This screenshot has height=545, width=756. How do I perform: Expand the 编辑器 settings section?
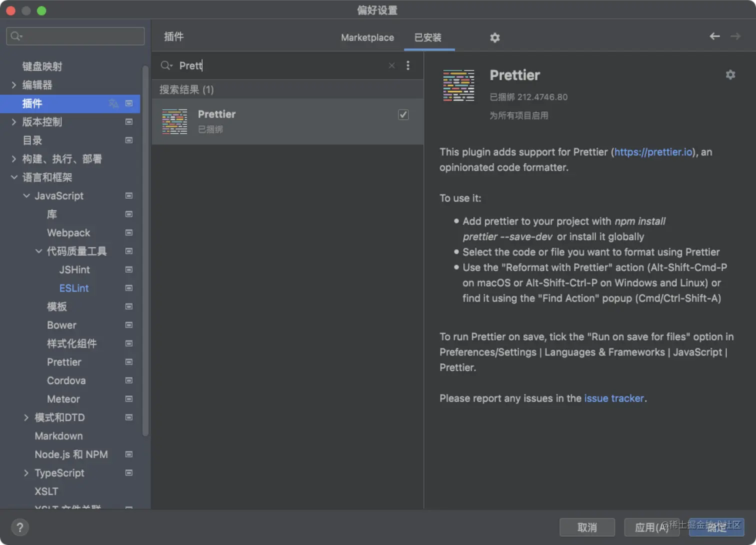click(x=14, y=85)
